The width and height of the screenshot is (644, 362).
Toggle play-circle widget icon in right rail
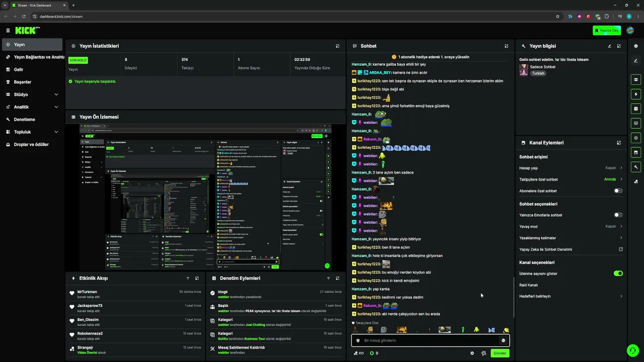[x=636, y=138]
